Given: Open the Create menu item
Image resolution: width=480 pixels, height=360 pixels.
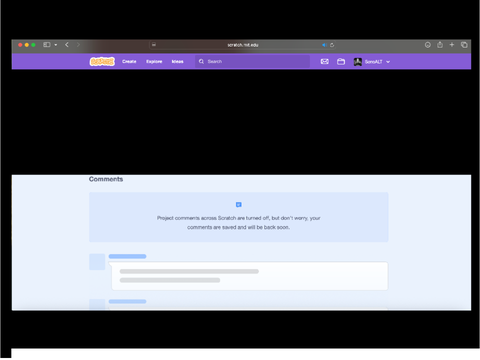Looking at the screenshot, I should tap(129, 61).
